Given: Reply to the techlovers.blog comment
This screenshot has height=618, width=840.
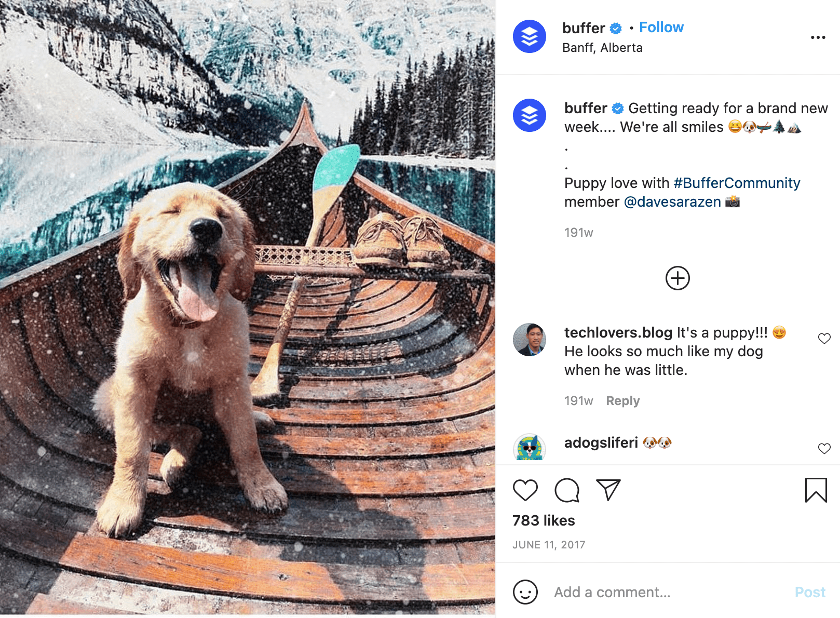Looking at the screenshot, I should (x=622, y=401).
